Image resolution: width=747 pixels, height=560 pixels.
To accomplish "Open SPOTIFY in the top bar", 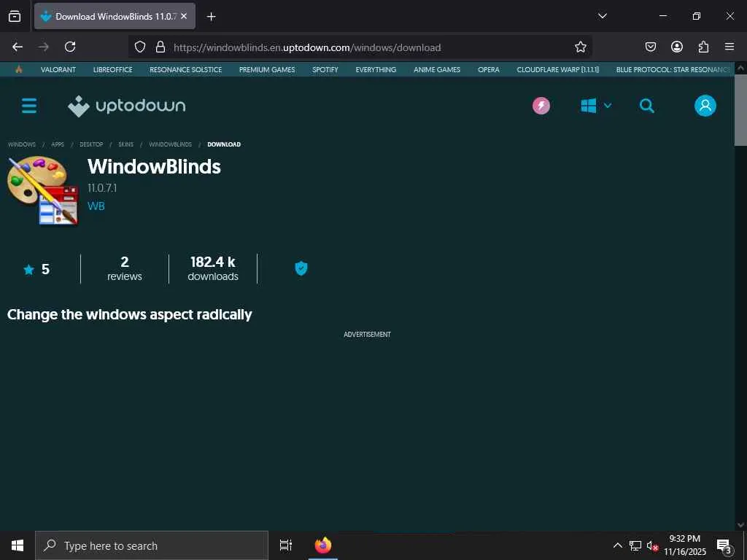I will point(325,69).
